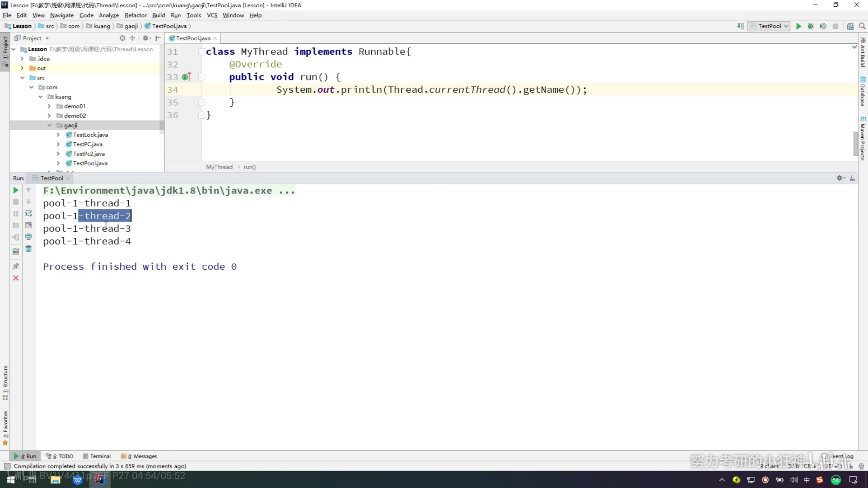Collapse the src folder
The image size is (868, 488).
[22, 78]
